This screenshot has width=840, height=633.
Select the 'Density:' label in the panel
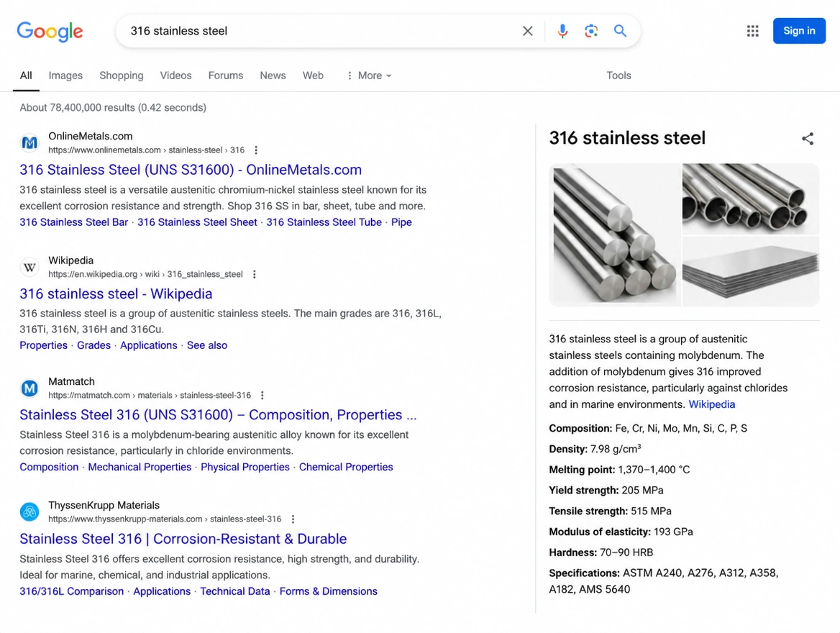coord(568,449)
